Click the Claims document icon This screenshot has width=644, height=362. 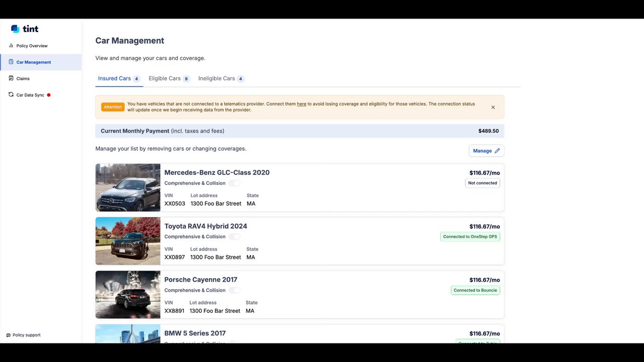(x=11, y=78)
